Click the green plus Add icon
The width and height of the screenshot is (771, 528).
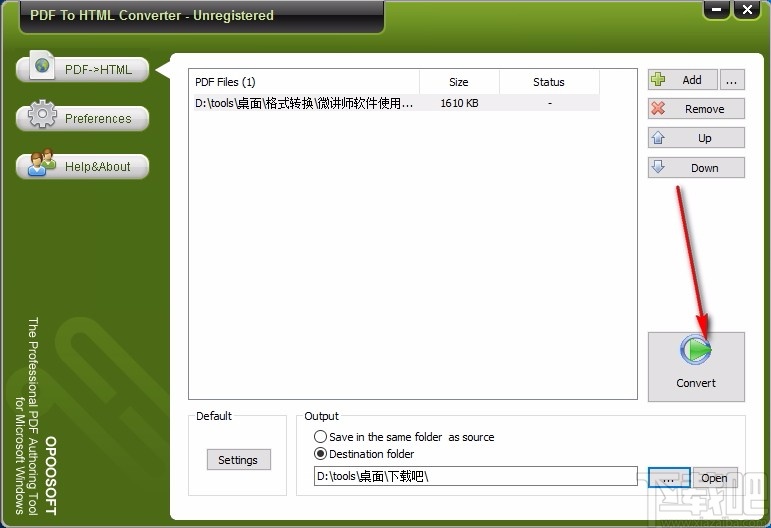point(658,79)
